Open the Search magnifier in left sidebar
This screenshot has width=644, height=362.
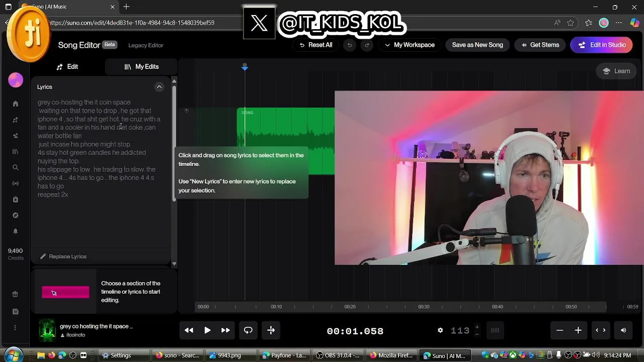16,167
